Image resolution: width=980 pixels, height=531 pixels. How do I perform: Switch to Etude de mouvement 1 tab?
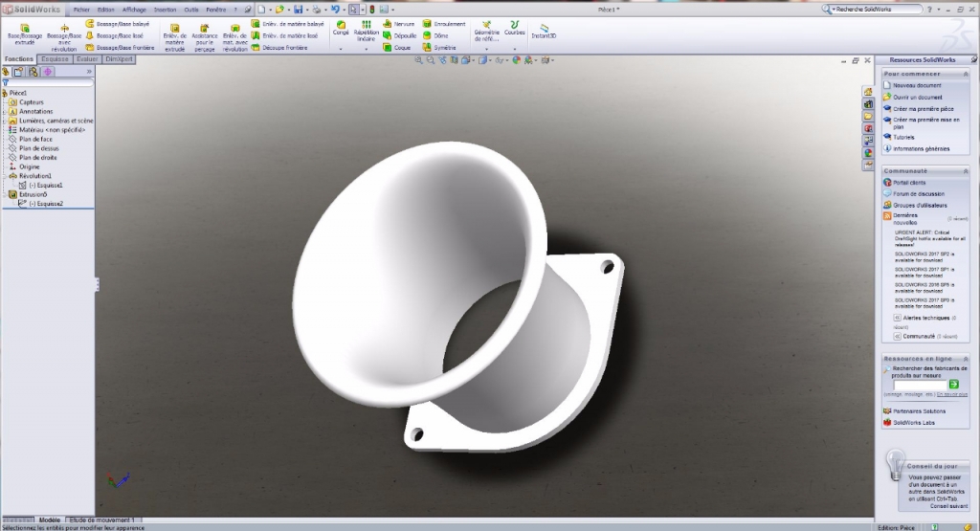[x=101, y=520]
